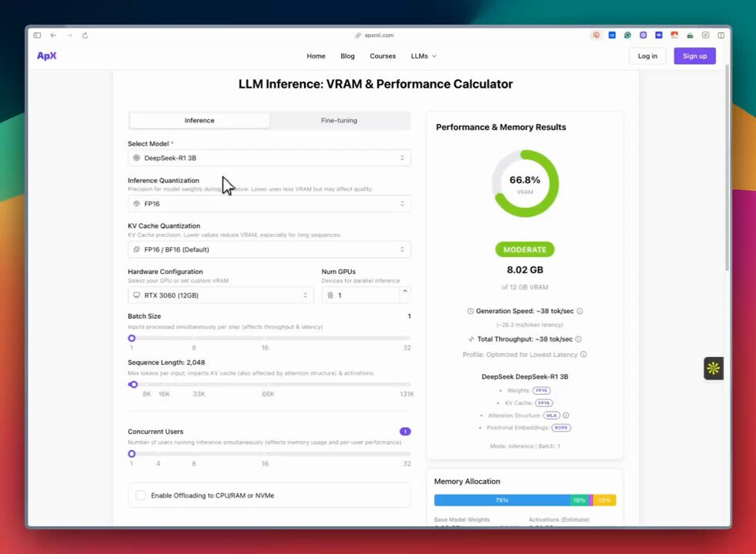This screenshot has height=554, width=756.
Task: Click the yellow 13% memory allocation segment
Action: (x=604, y=501)
